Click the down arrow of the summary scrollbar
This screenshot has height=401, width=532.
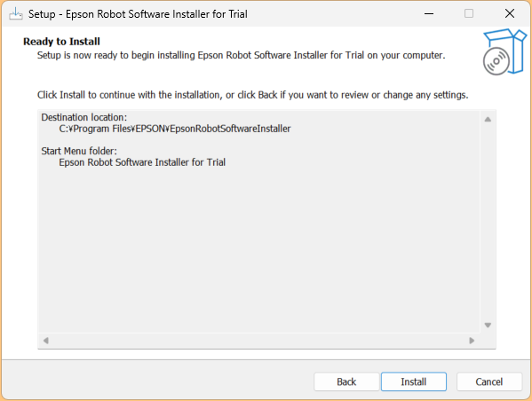pos(488,325)
